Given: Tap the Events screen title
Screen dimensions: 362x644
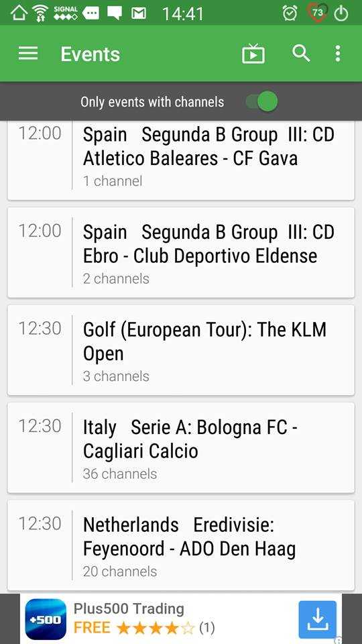Looking at the screenshot, I should 90,54.
